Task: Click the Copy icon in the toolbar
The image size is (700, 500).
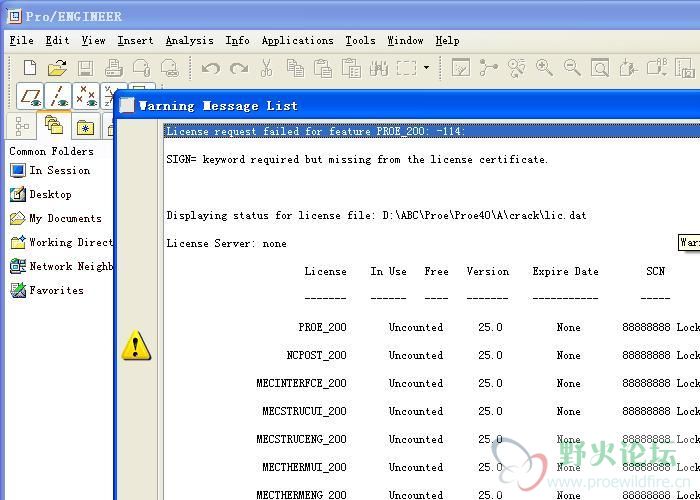Action: (295, 68)
